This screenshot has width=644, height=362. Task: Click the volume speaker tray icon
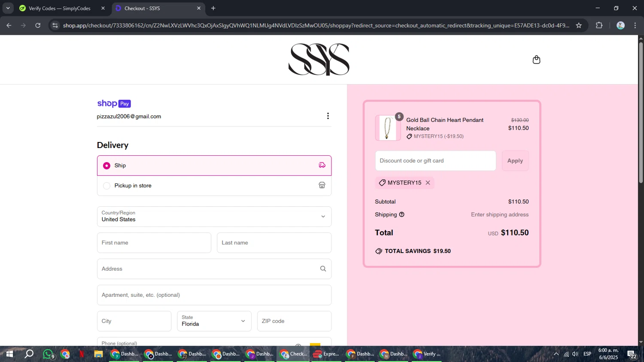pos(575,354)
